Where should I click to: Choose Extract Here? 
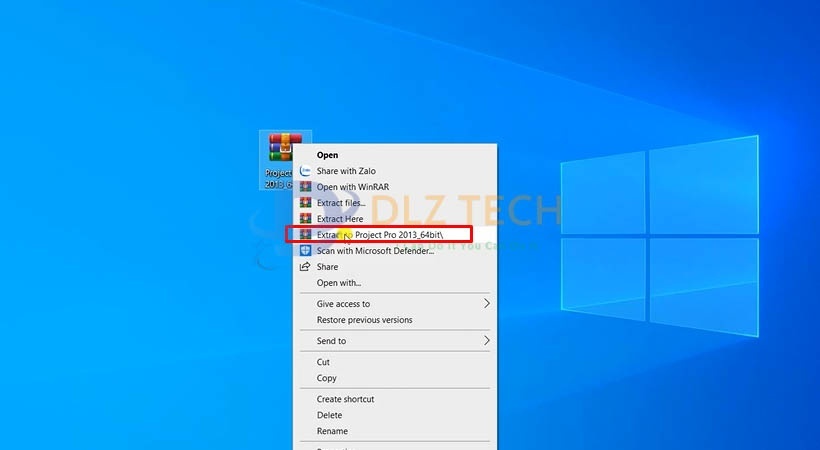pyautogui.click(x=395, y=219)
